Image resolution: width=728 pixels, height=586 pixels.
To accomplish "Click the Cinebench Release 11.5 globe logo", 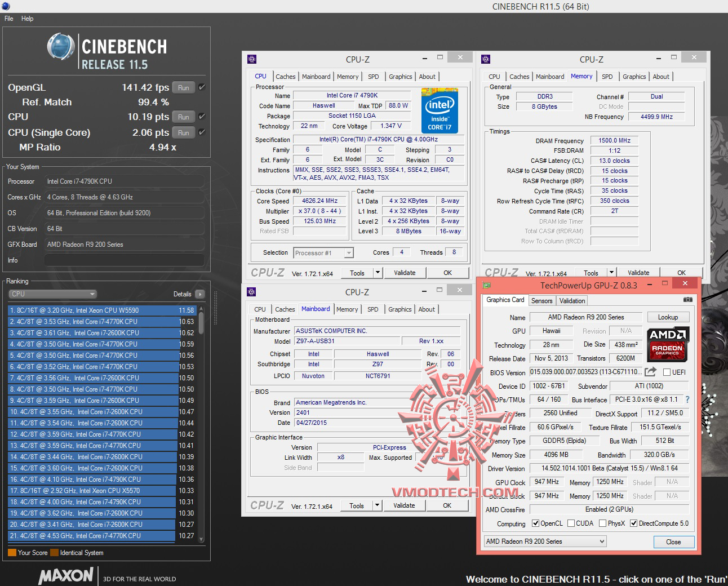I will (61, 47).
